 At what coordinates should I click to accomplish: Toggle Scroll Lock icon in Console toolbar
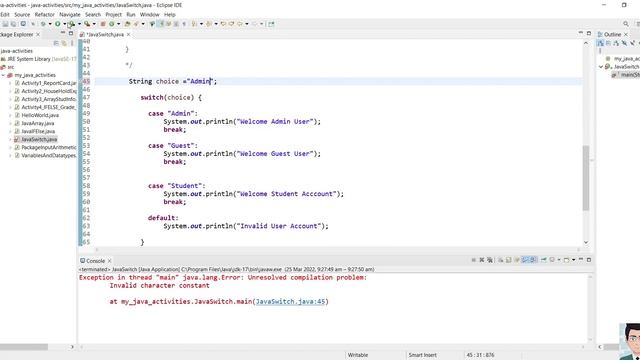509,260
